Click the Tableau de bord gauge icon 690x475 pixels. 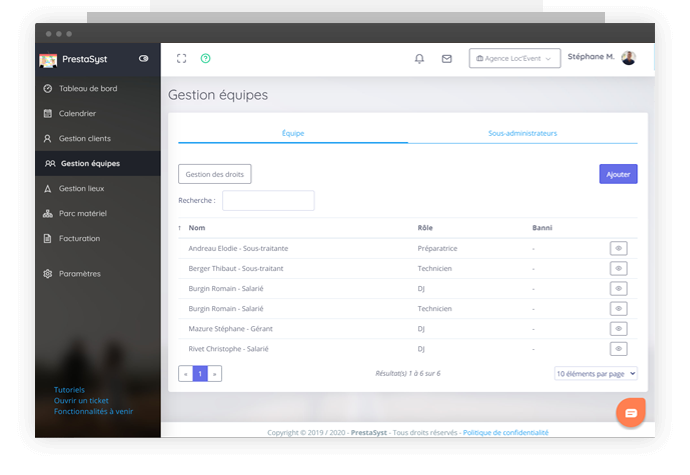point(48,88)
